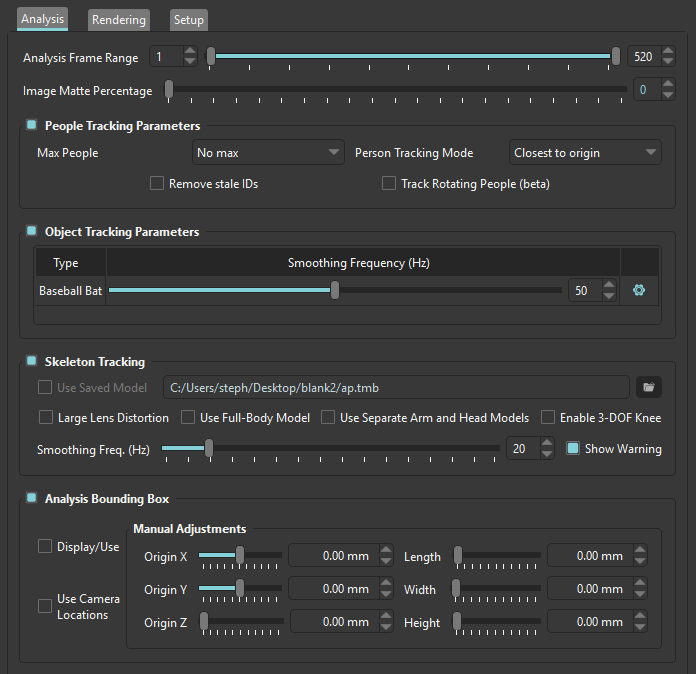Image resolution: width=696 pixels, height=674 pixels.
Task: Enable Track Rotating People (beta)
Action: 389,184
